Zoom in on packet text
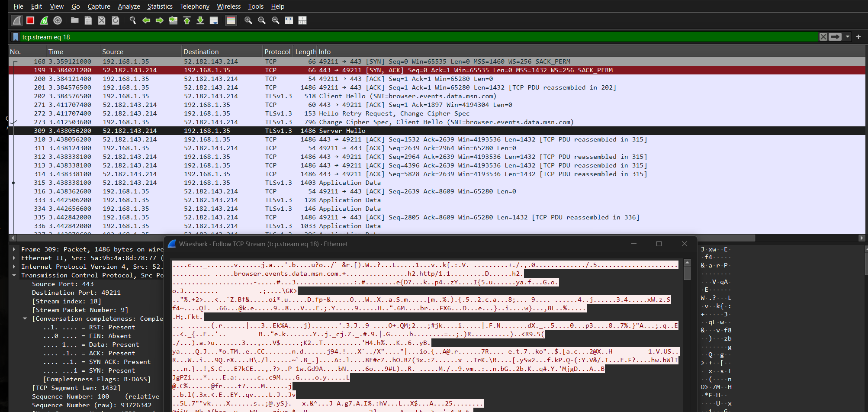Viewport: 868px width, 412px height. (x=248, y=20)
